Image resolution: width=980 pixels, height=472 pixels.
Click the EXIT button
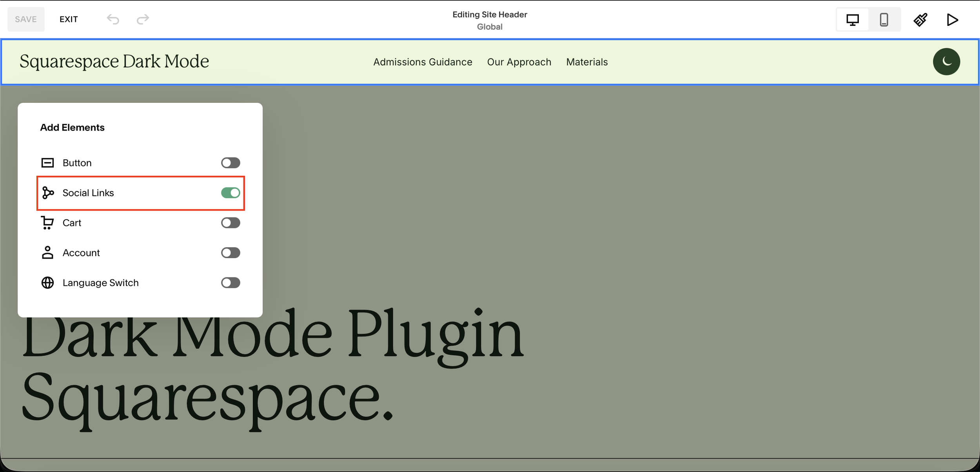[69, 19]
